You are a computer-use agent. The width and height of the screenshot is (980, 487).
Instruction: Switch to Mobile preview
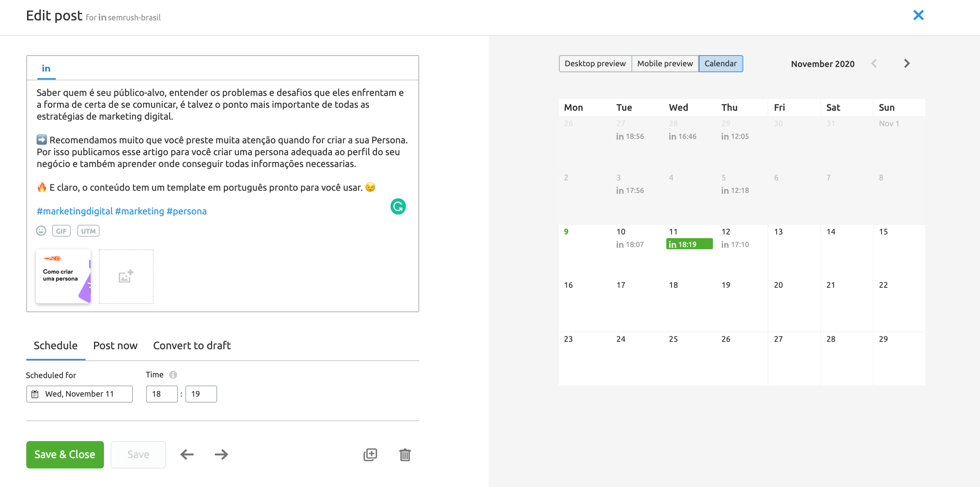point(665,64)
